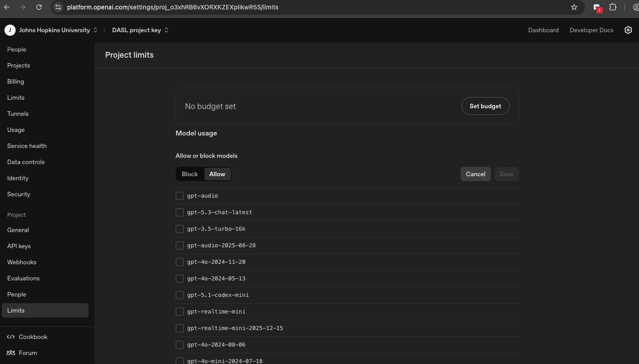This screenshot has height=364, width=639.
Task: Switch to Block mode
Action: [190, 174]
